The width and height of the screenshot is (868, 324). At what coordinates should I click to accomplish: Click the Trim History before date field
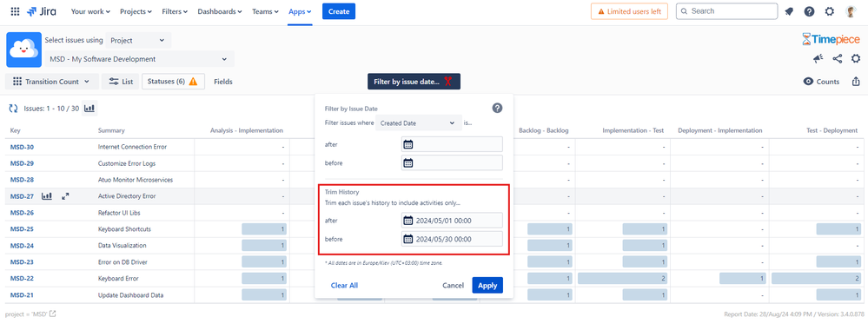click(x=452, y=239)
